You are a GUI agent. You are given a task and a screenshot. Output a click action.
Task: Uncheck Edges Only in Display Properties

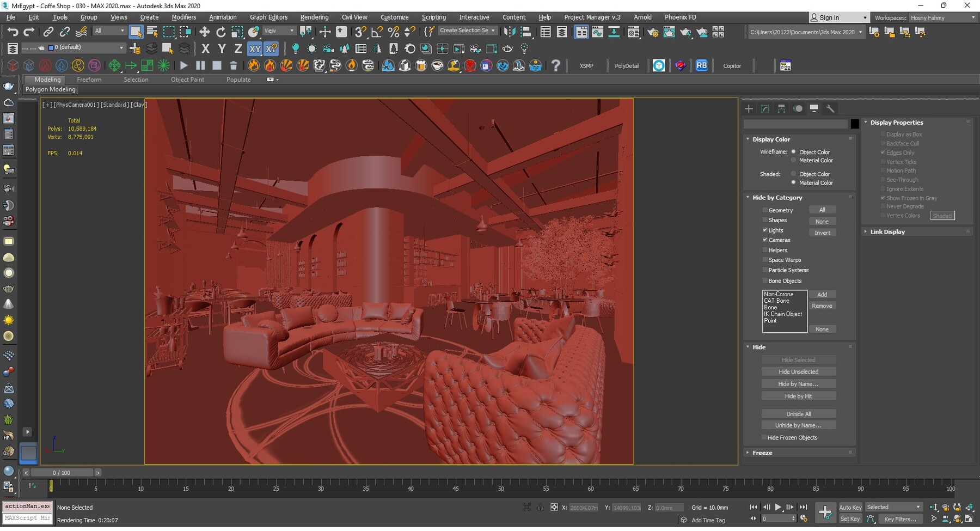pyautogui.click(x=883, y=152)
